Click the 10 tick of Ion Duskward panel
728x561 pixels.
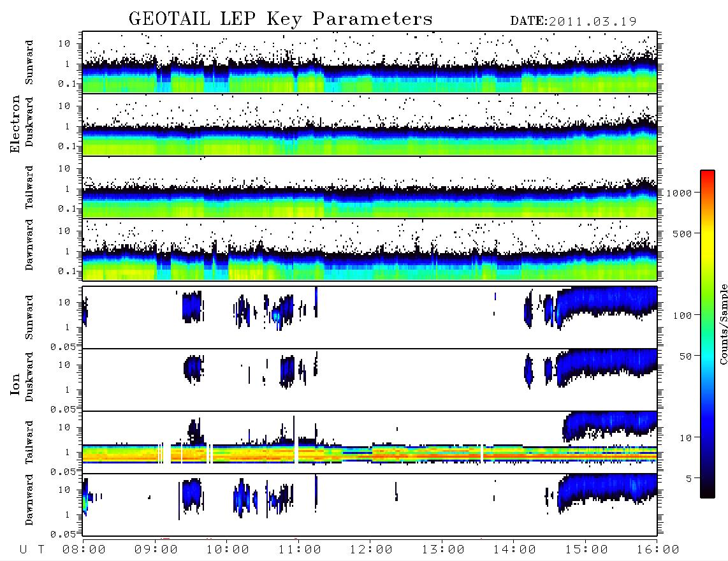point(64,365)
